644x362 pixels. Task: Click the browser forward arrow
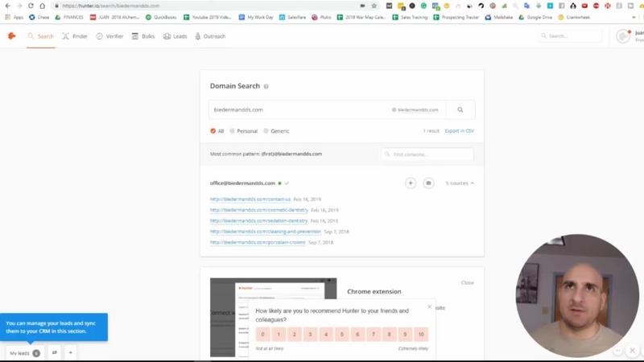[19, 6]
